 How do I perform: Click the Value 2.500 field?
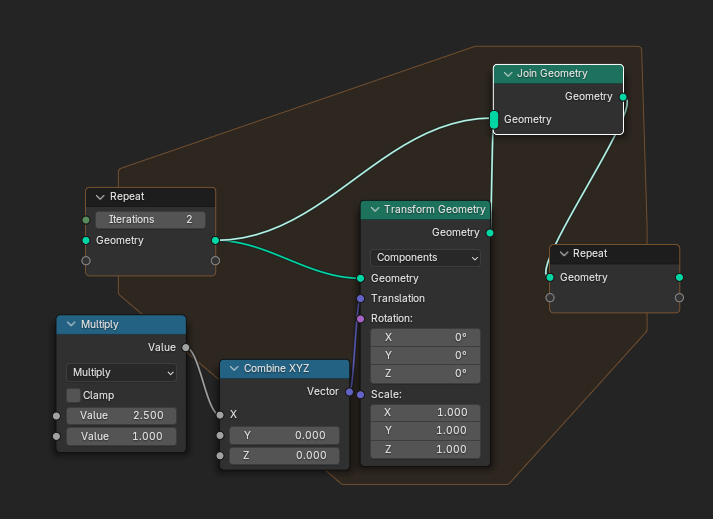coord(121,415)
